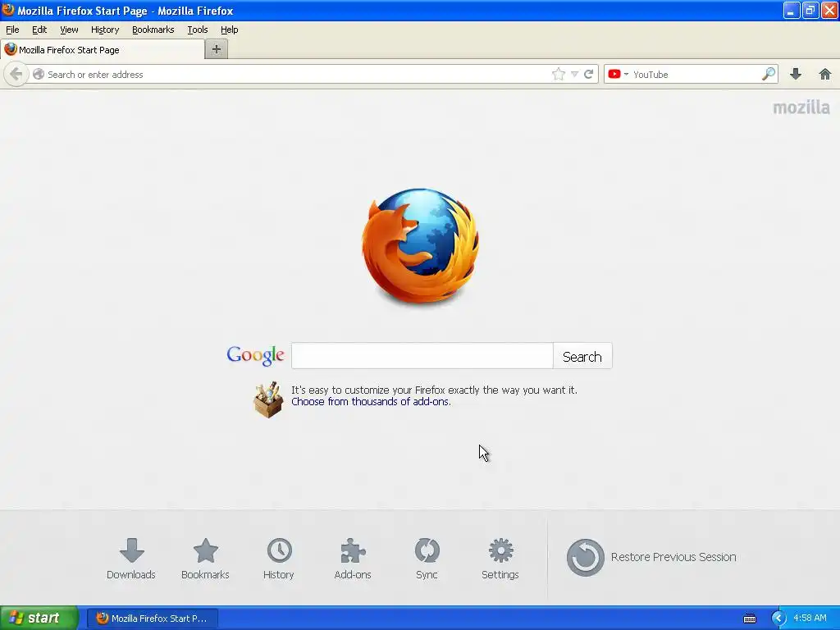Click the Back navigation arrow

pyautogui.click(x=16, y=74)
